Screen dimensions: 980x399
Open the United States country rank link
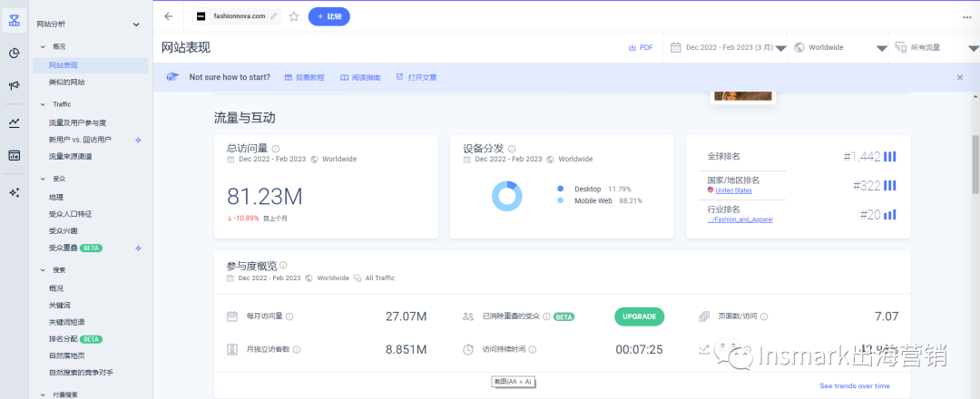pyautogui.click(x=733, y=190)
